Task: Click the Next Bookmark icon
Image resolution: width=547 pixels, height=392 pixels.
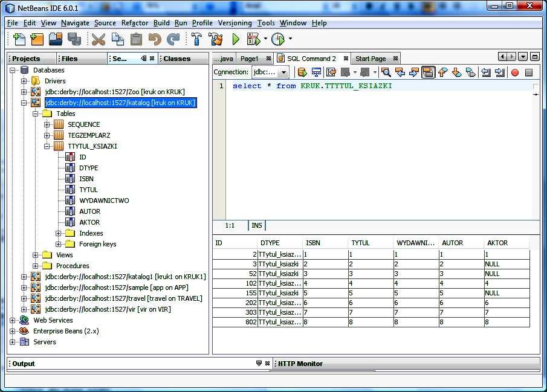Action: (x=457, y=72)
